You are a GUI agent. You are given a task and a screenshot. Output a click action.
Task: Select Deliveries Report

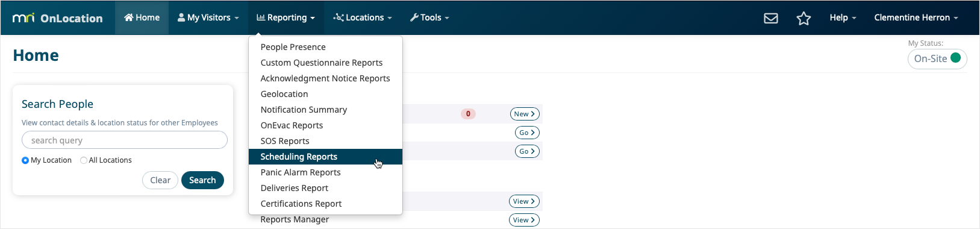pyautogui.click(x=325, y=188)
